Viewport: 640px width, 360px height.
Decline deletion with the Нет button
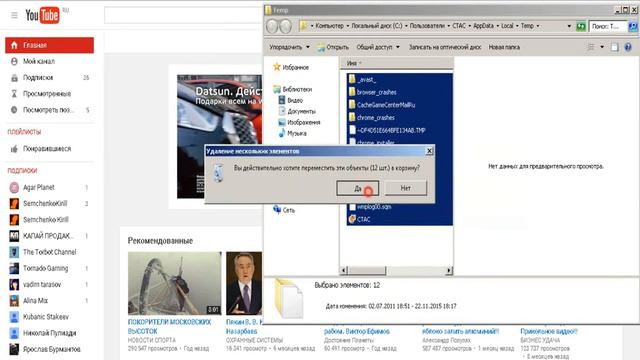tap(405, 188)
